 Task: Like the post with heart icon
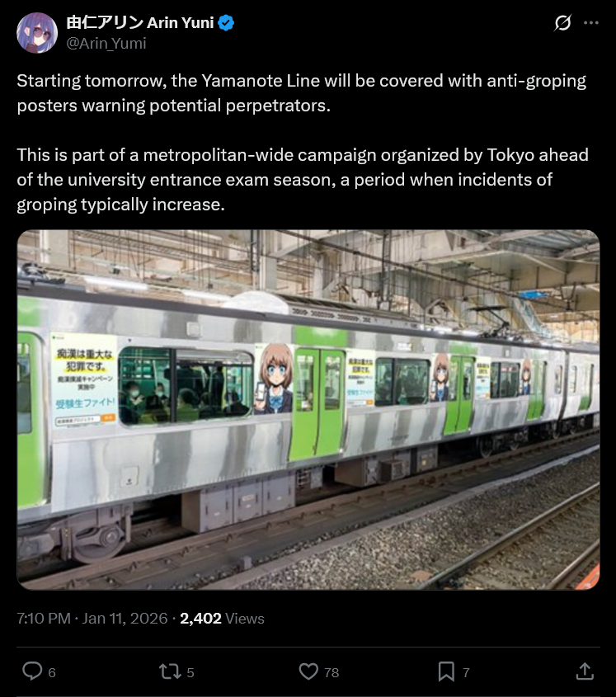(x=308, y=671)
